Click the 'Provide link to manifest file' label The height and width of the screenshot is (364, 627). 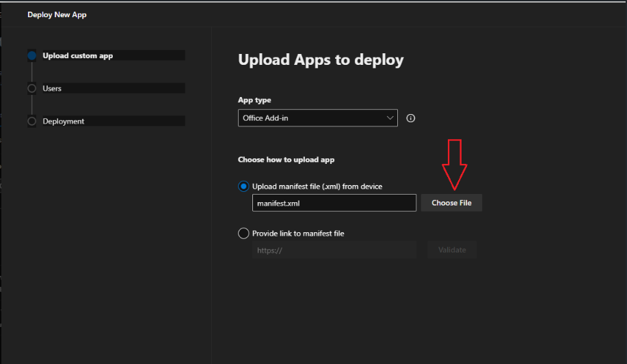(298, 234)
